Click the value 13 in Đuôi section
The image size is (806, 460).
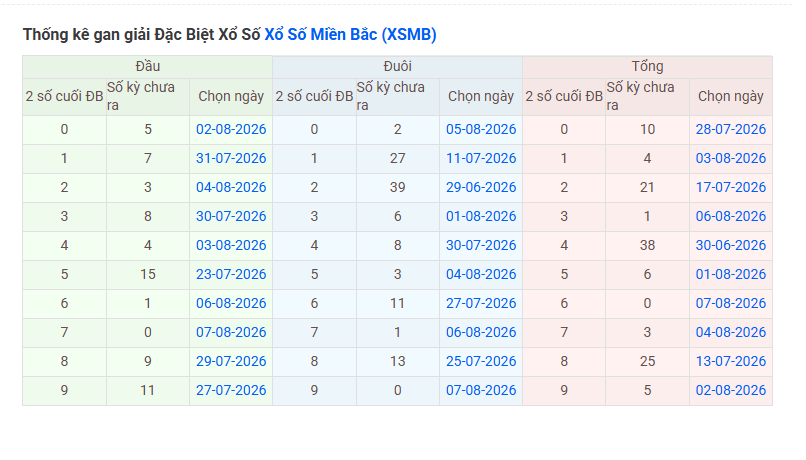pos(397,361)
